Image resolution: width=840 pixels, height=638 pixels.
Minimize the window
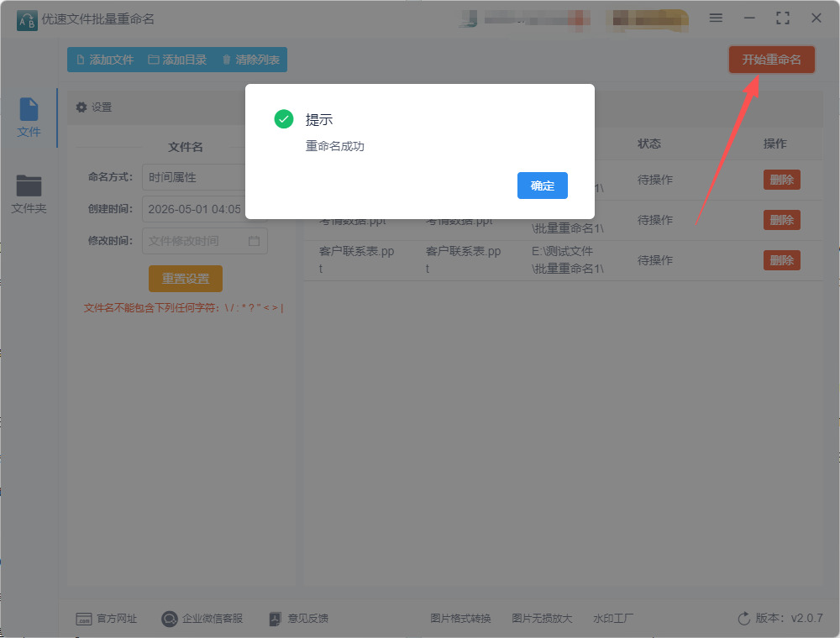(749, 18)
